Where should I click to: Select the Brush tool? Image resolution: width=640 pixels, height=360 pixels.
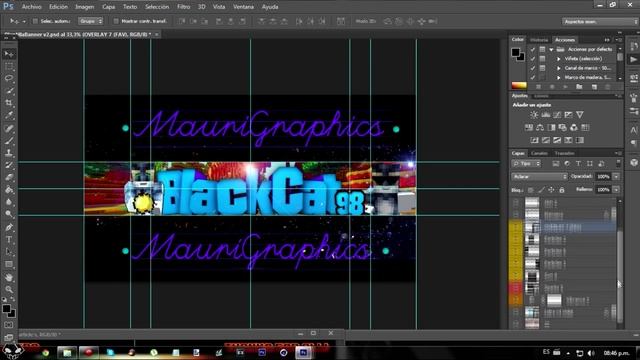(x=9, y=141)
